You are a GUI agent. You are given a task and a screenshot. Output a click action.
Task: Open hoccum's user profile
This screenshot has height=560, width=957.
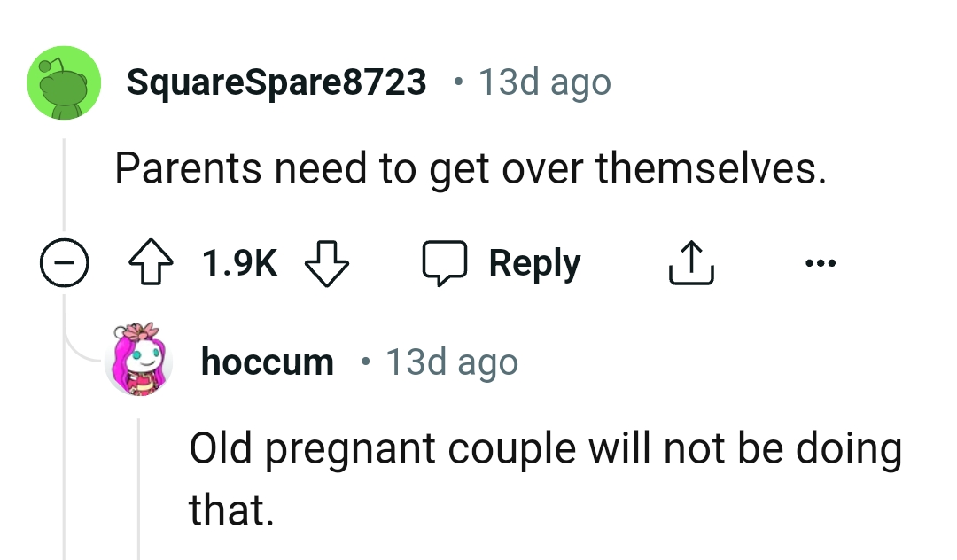267,360
